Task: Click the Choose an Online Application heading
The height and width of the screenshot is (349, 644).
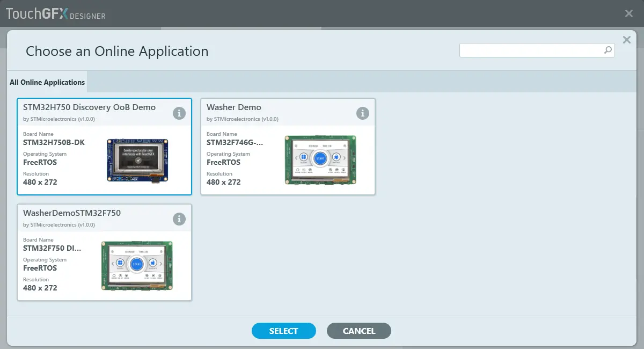Action: click(117, 51)
